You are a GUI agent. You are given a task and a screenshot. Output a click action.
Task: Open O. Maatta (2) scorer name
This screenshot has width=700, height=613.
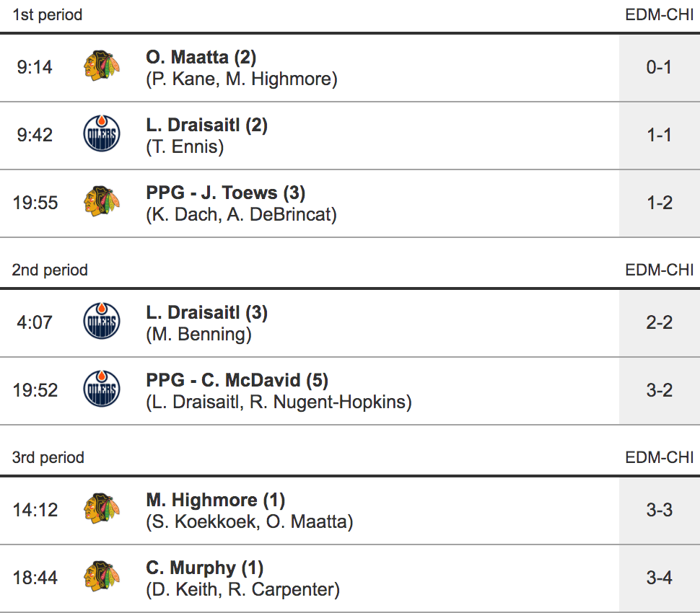point(201,57)
